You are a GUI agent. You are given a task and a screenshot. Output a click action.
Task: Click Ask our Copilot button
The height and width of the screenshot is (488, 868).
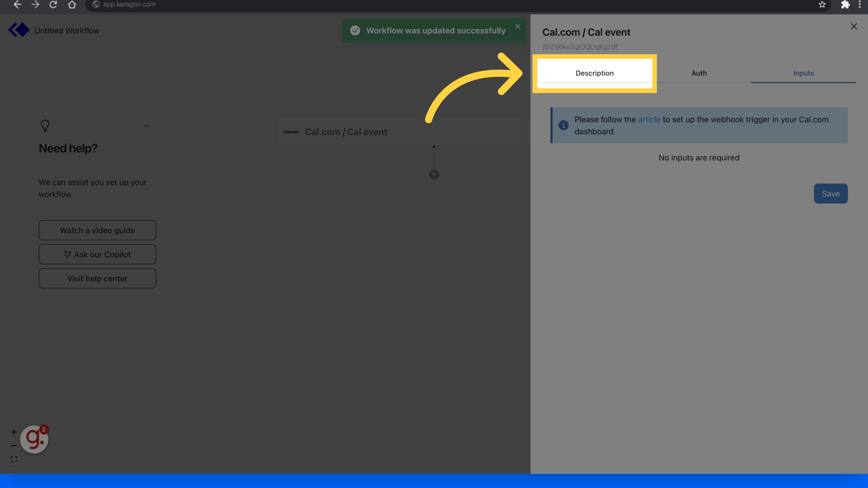click(x=97, y=254)
